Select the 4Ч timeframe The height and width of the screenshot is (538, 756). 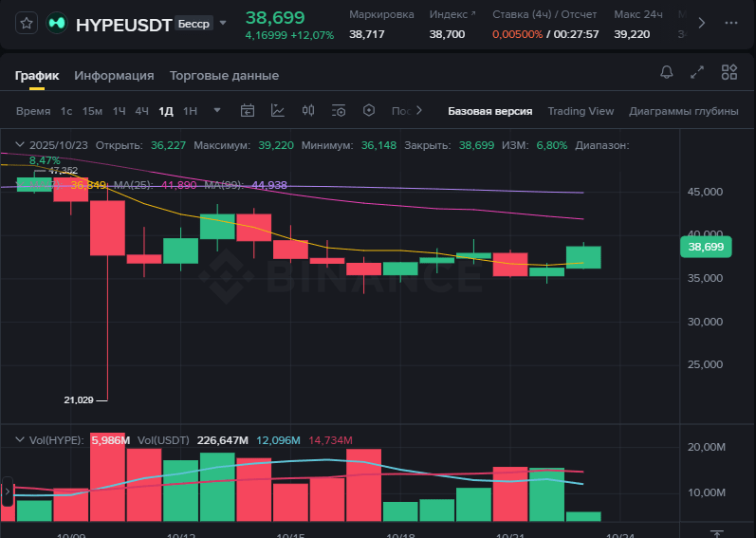click(141, 111)
